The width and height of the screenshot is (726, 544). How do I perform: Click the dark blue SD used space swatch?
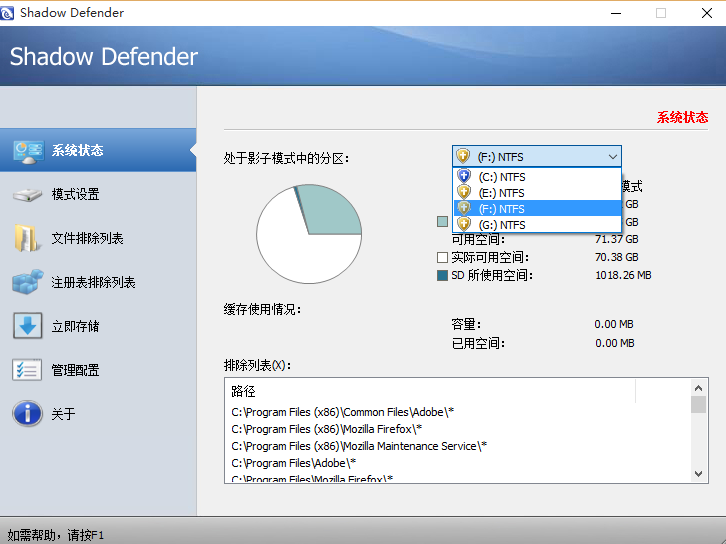tap(442, 275)
